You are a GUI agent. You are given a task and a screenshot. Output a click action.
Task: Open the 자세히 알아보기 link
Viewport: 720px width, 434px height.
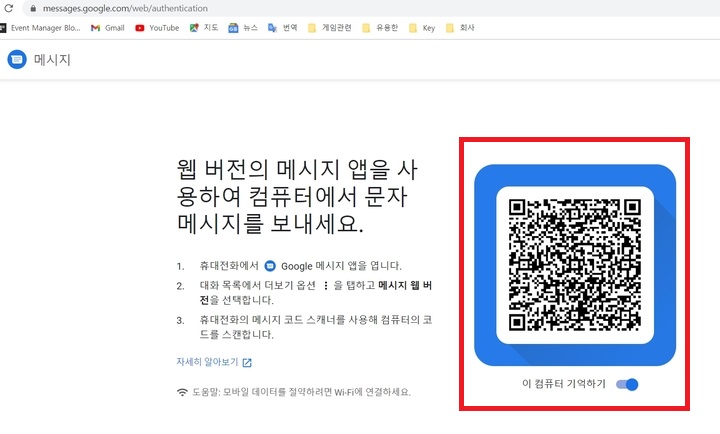pyautogui.click(x=214, y=362)
